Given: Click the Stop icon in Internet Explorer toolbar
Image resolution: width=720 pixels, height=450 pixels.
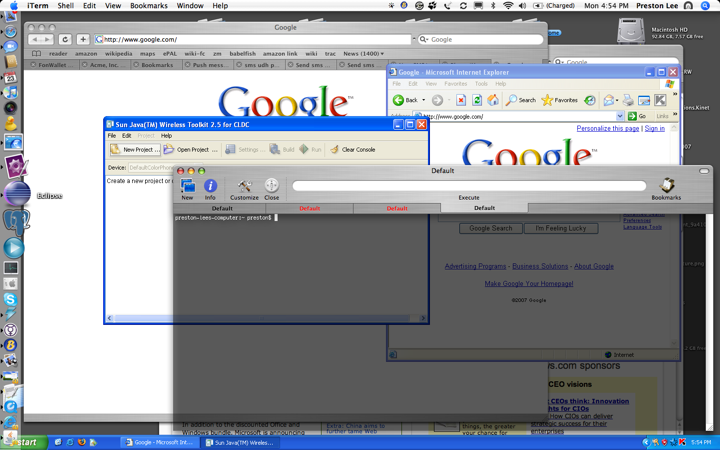Looking at the screenshot, I should 461,100.
